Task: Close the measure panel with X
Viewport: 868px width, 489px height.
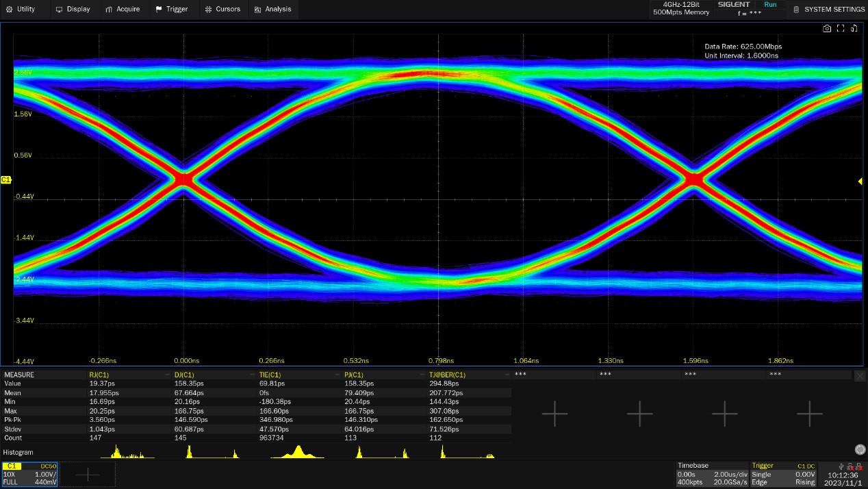Action: coord(860,375)
